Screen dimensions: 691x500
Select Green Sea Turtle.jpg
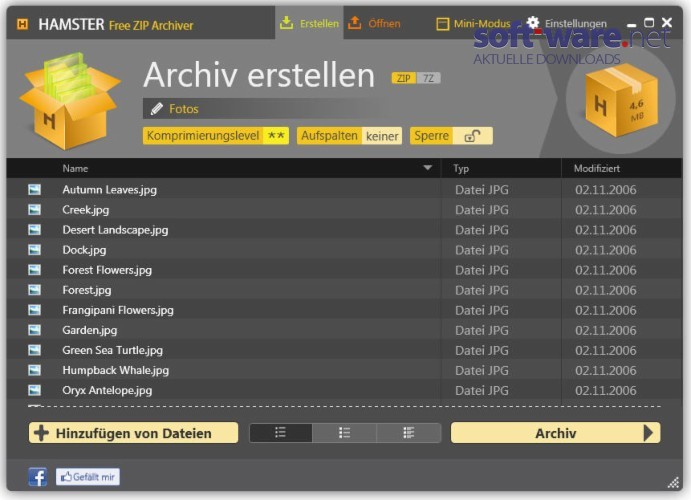click(112, 350)
